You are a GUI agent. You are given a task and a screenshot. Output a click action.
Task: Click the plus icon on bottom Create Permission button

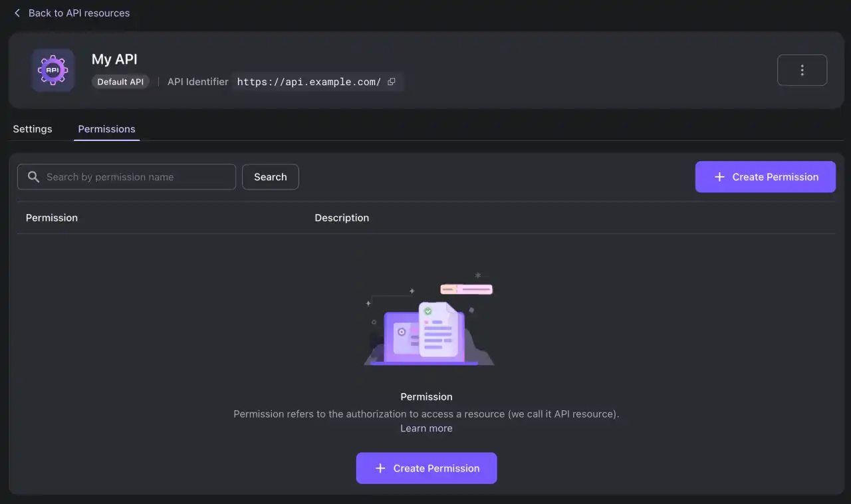(x=380, y=468)
